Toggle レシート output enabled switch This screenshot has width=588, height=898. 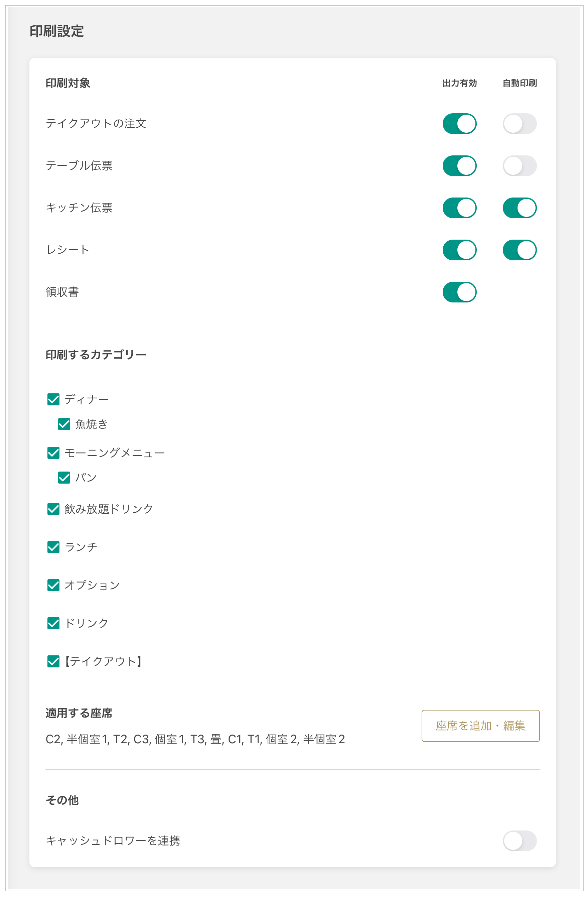point(459,250)
